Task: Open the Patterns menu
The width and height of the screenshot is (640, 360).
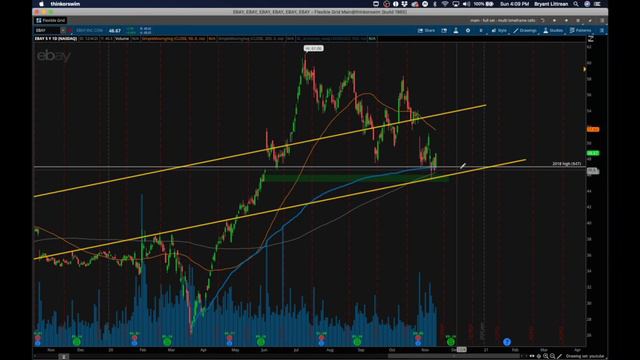Action: click(580, 31)
